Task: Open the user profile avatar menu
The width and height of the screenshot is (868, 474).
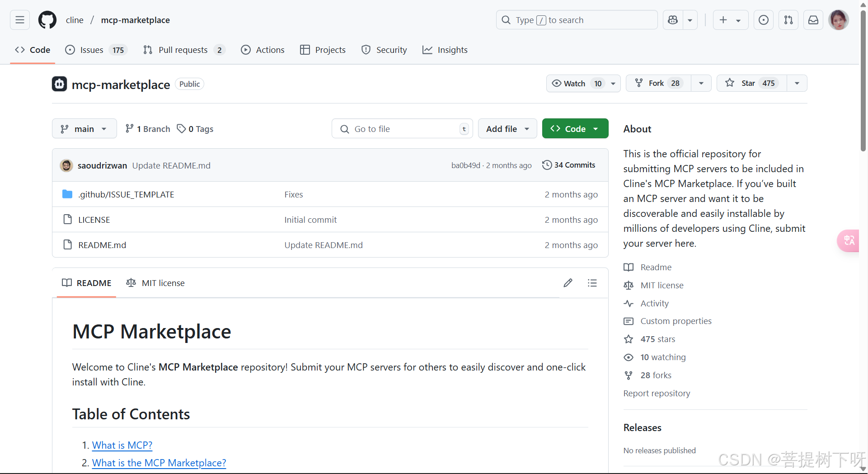Action: pyautogui.click(x=839, y=20)
